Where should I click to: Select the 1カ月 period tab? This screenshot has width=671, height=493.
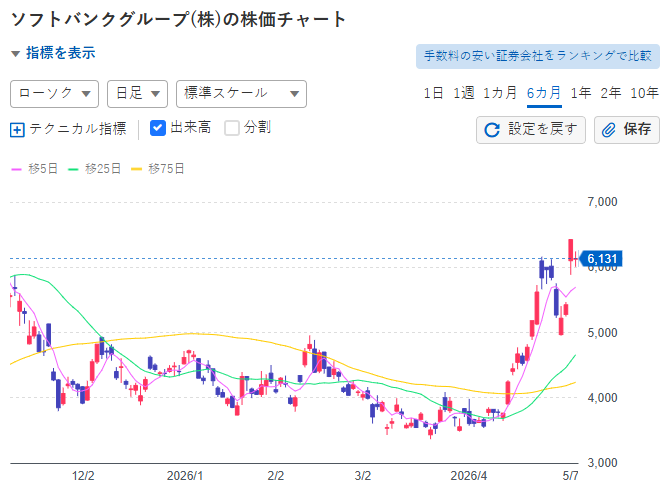click(x=500, y=93)
